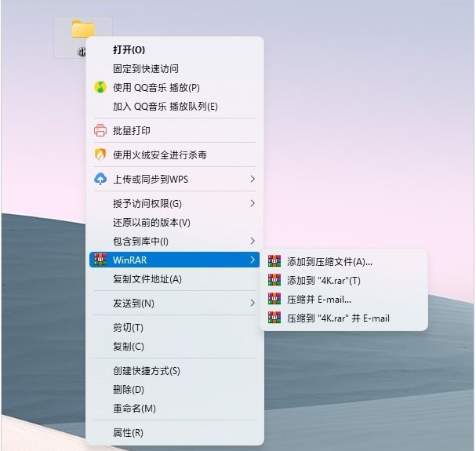476x451 pixels.
Task: Click the highlighted WinRAR menu entry
Action: [x=175, y=260]
